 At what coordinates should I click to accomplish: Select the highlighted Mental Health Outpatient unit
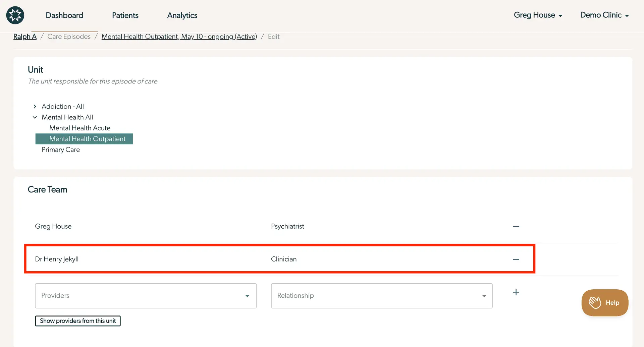coord(87,139)
